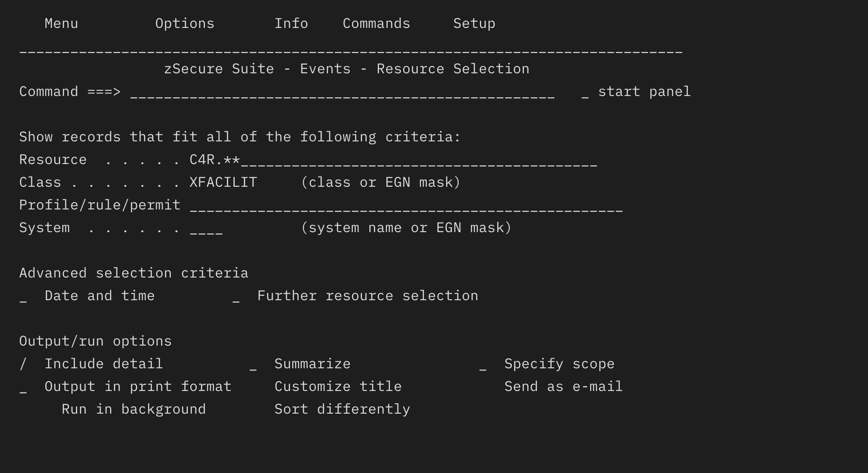Open the Info action bar item

[291, 23]
